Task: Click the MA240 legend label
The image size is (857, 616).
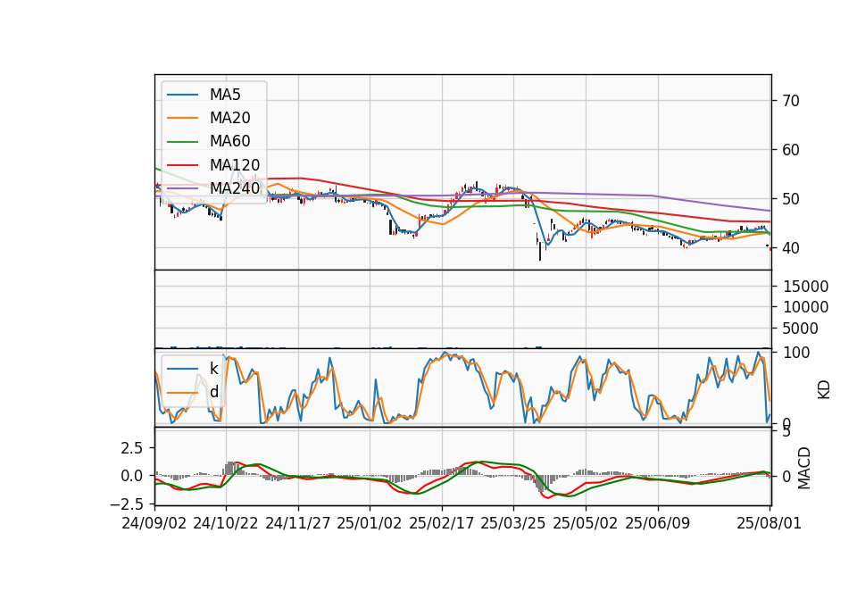Action: [x=235, y=188]
